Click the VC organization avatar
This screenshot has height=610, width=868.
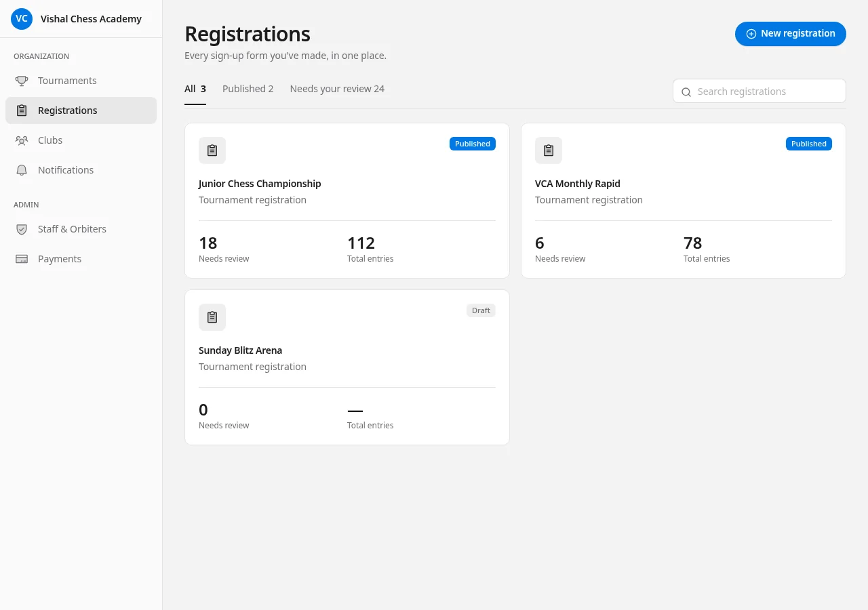coord(22,19)
